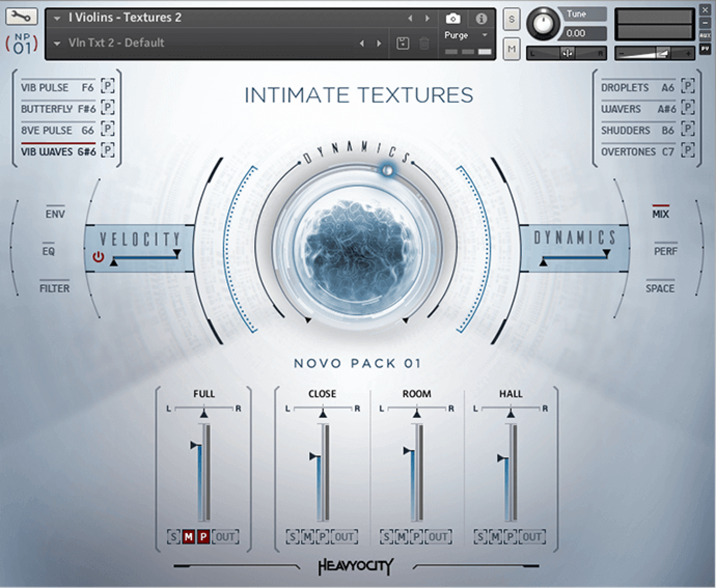
Task: Toggle the Velocity power button
Action: click(x=99, y=257)
